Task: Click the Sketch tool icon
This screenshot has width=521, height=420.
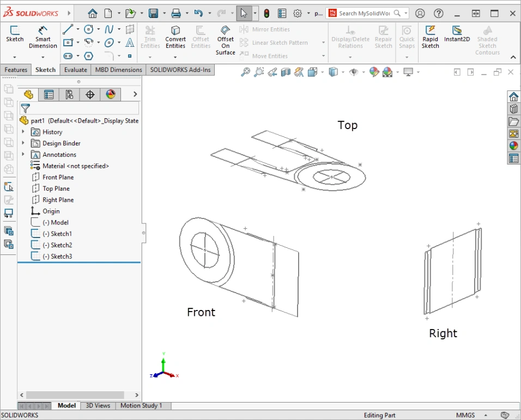Action: [15, 34]
